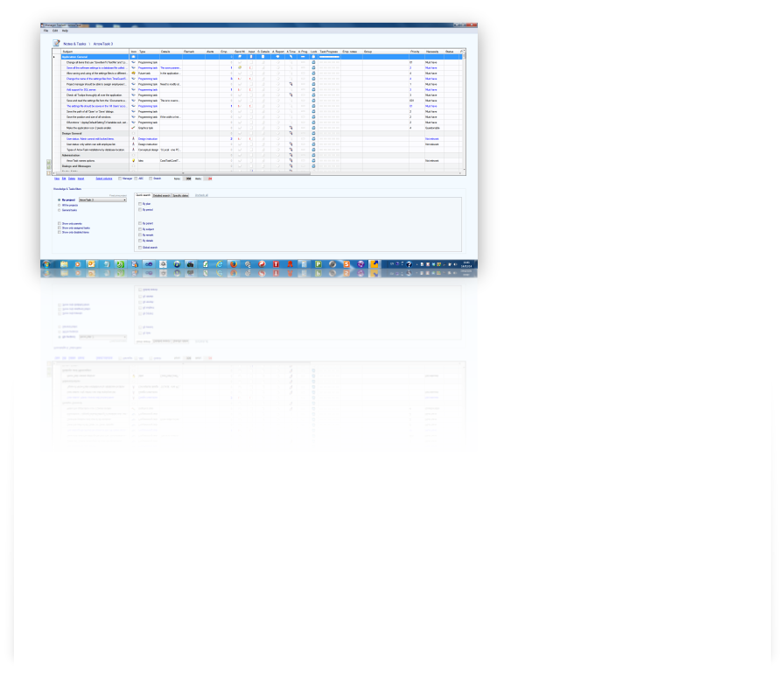This screenshot has width=784, height=673.
Task: Select the General tasks radio button
Action: [59, 210]
